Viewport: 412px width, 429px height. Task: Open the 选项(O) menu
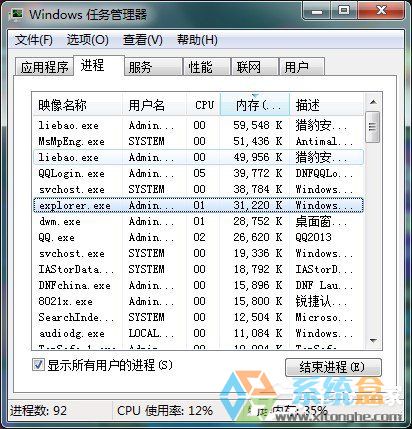click(x=88, y=40)
